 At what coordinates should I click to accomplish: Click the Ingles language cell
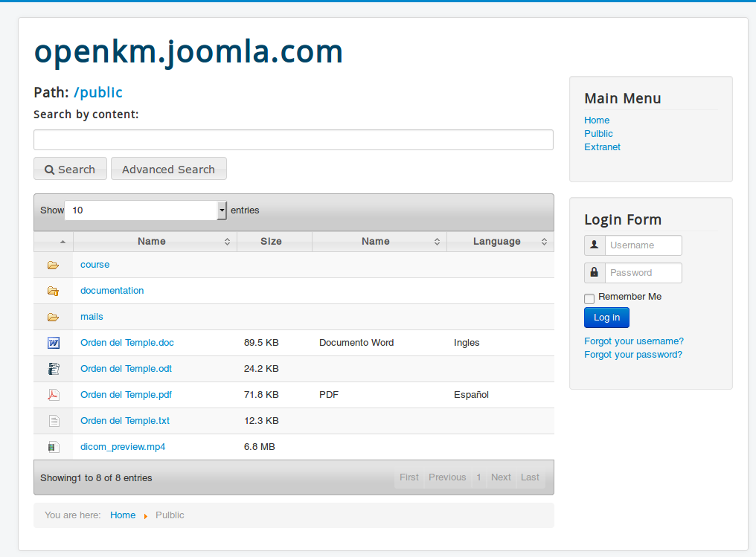pos(467,343)
